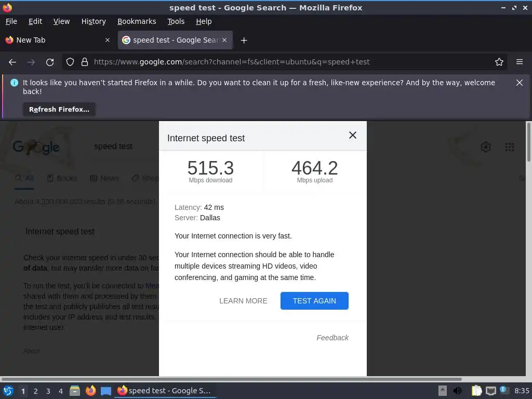
Task: Open the Tools menu
Action: click(x=176, y=21)
